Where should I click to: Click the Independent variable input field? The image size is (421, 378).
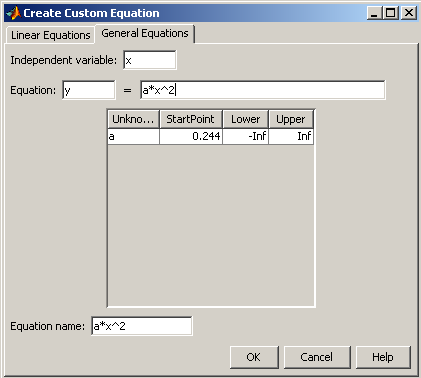pos(150,60)
